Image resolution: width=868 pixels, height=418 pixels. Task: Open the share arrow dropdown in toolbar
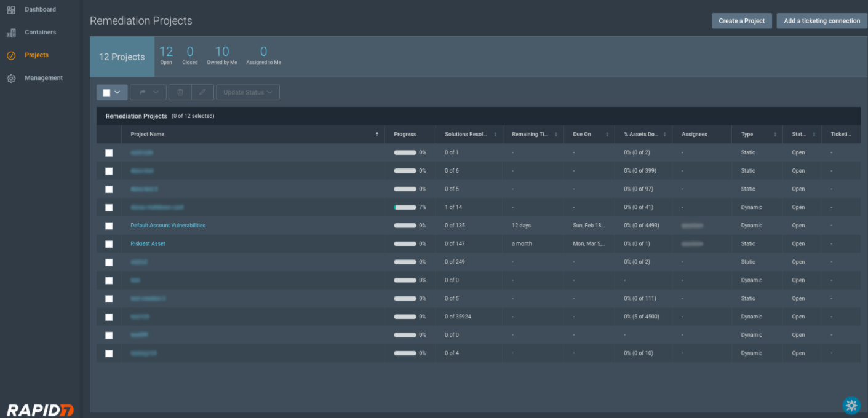coord(148,92)
